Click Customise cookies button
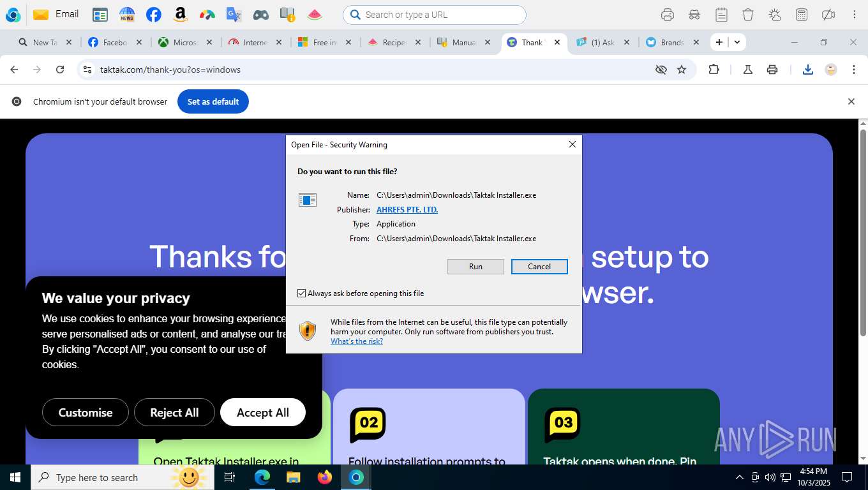The image size is (868, 490). [x=86, y=413]
